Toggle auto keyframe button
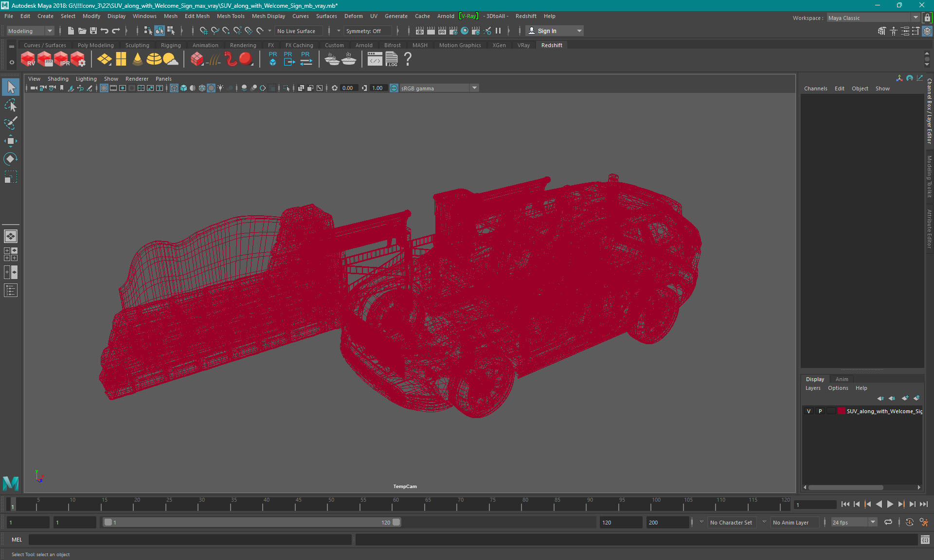 tap(910, 522)
